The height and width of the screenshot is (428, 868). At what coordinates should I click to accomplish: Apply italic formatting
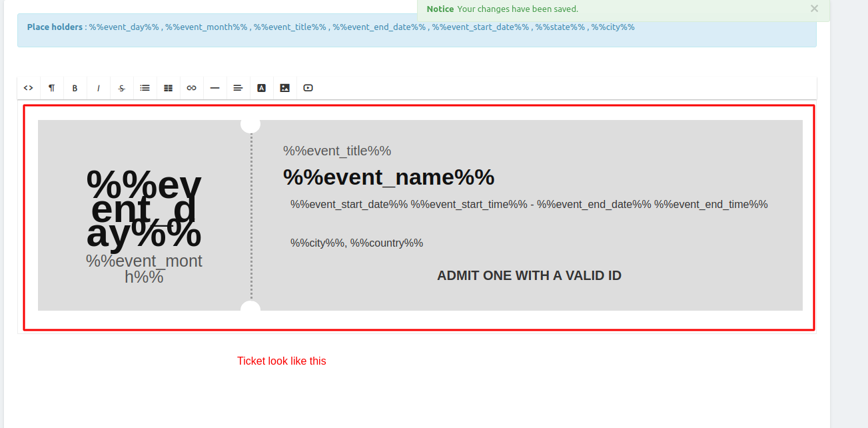tap(98, 88)
